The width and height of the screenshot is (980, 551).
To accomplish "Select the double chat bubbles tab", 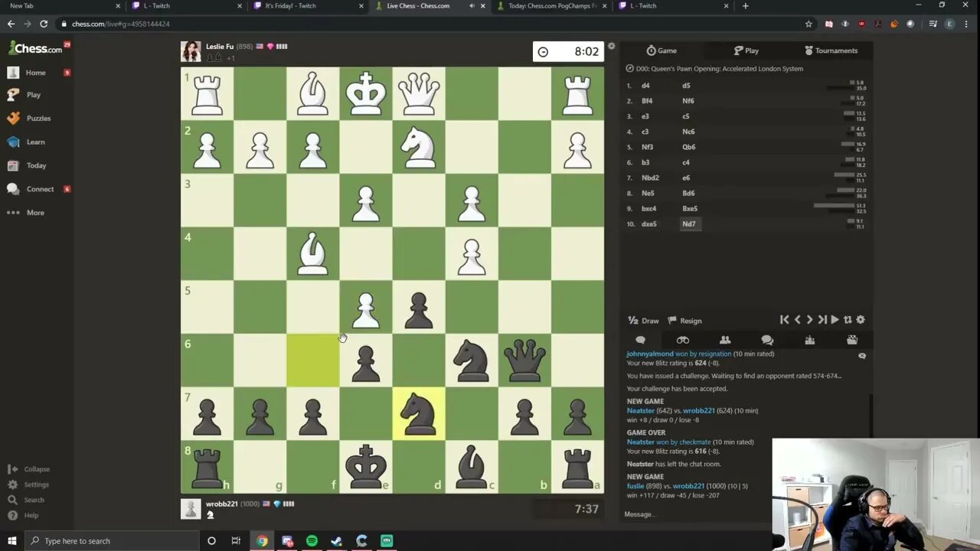I will tap(767, 340).
